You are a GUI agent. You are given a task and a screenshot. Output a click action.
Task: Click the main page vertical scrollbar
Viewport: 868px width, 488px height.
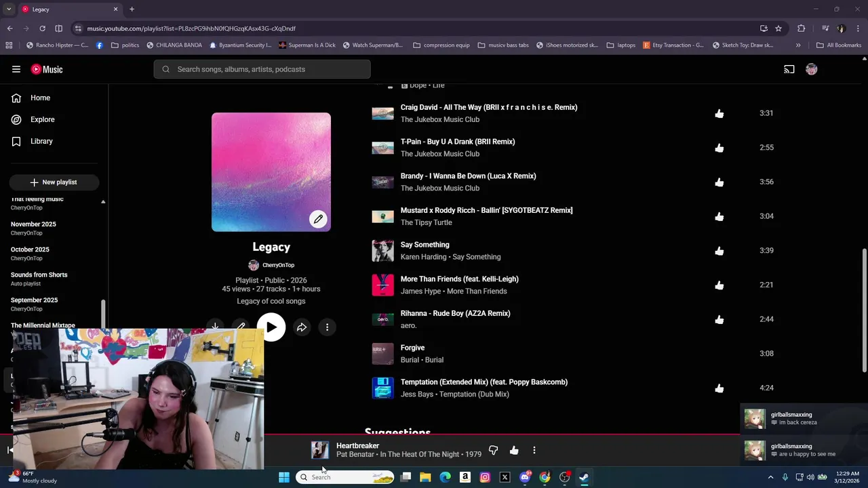(865, 310)
